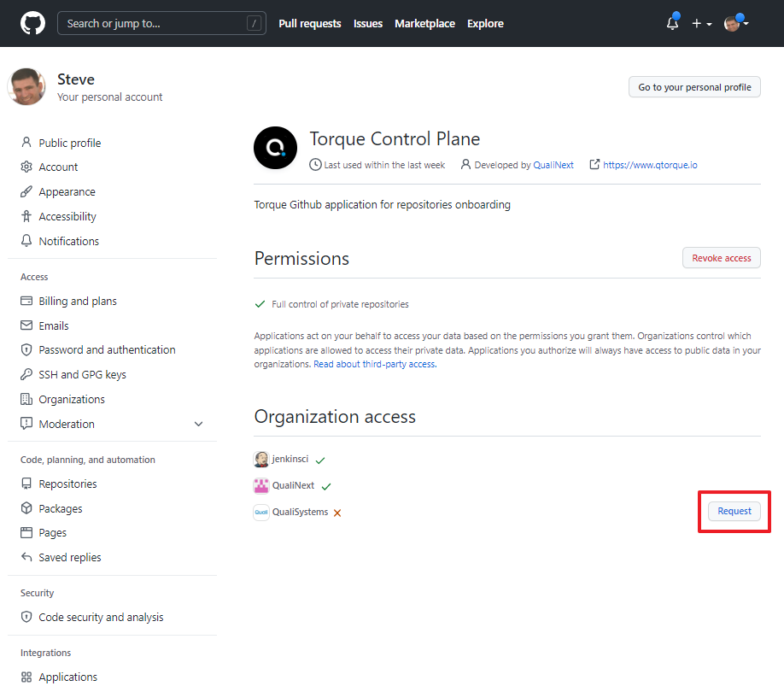
Task: Open SSH and GPG keys settings
Action: click(x=82, y=374)
